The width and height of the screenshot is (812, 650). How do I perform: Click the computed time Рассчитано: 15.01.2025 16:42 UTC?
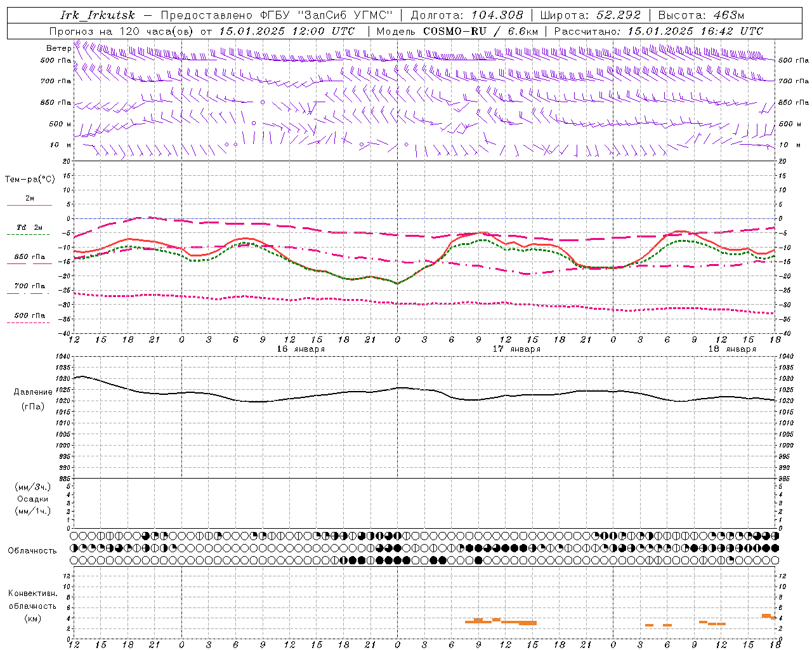[658, 31]
